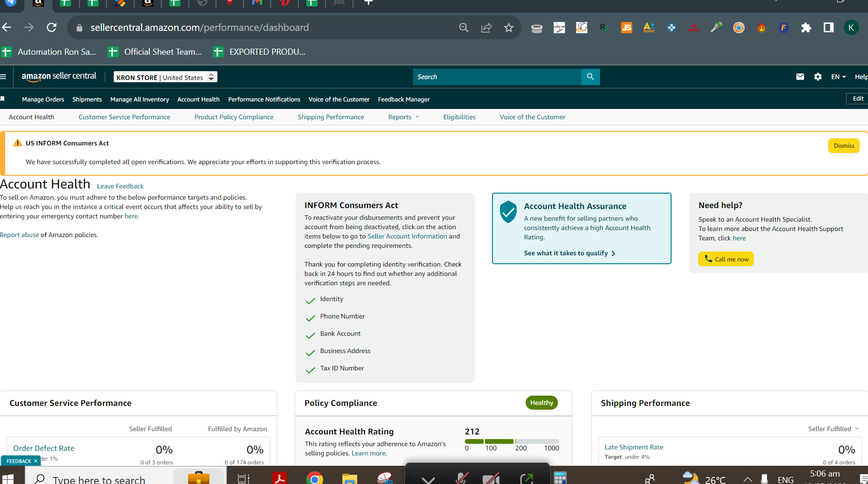Image resolution: width=868 pixels, height=484 pixels.
Task: Click the Call me now button
Action: (x=726, y=259)
